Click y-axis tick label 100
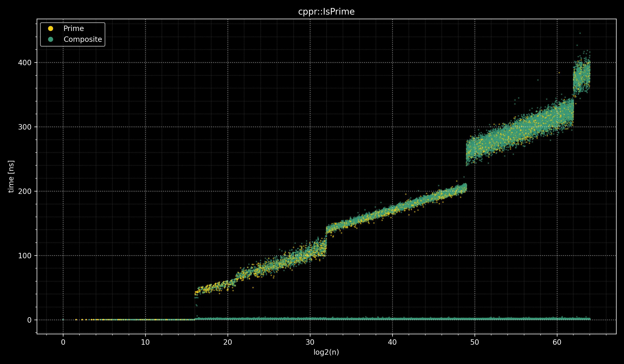The image size is (624, 364). [x=25, y=256]
